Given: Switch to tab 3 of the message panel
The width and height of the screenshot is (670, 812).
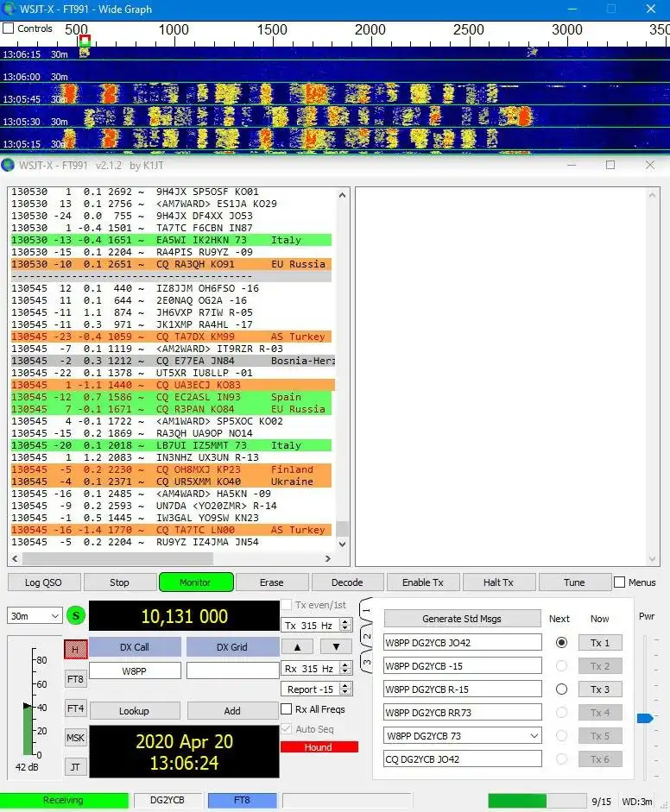Looking at the screenshot, I should click(366, 661).
